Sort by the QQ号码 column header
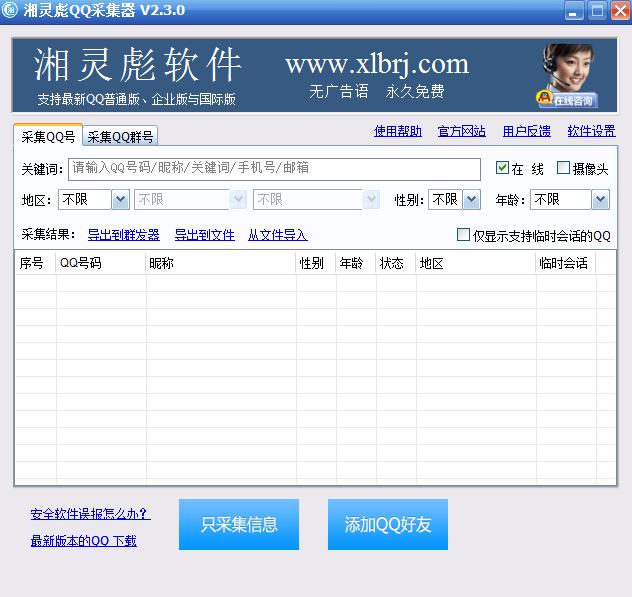Viewport: 632px width, 597px height. coord(101,263)
